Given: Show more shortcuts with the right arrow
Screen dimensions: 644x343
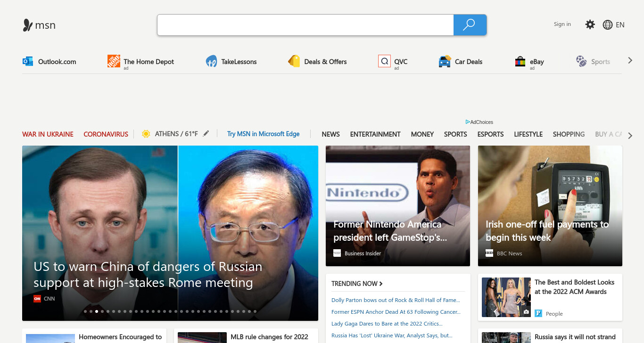Looking at the screenshot, I should tap(630, 60).
